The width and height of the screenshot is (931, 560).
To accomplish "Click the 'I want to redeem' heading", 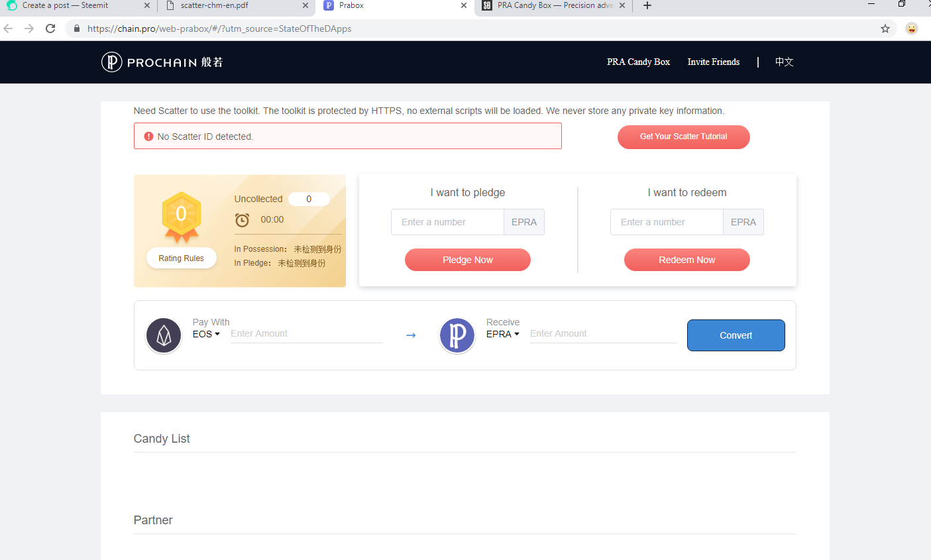I will coord(687,192).
